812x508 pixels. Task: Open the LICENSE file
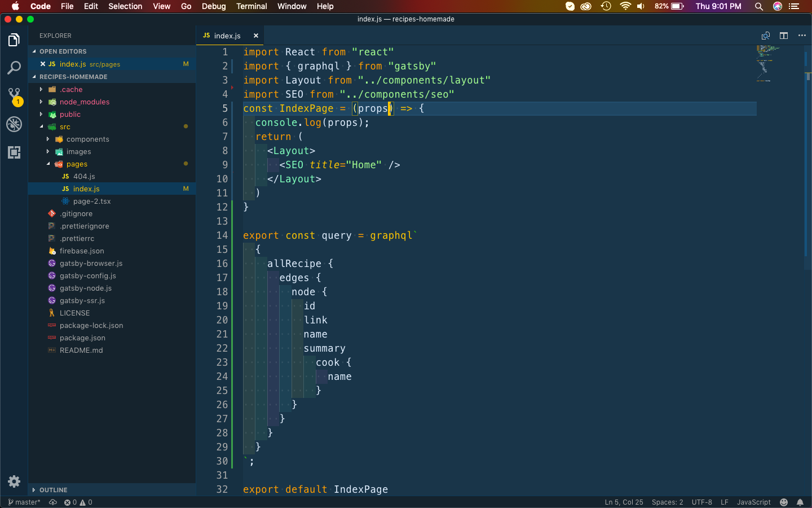tap(112, 313)
